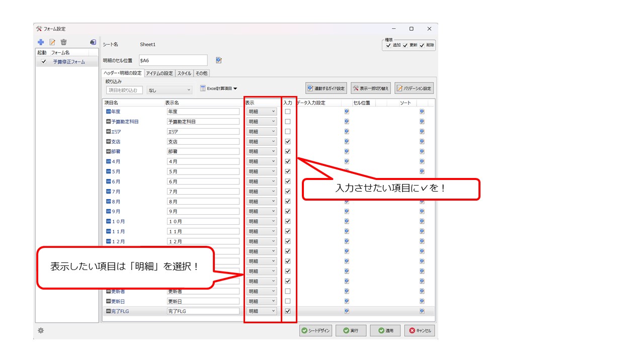Switch to the アイテムの設定 tab
Viewport: 644px width, 362px height.
point(159,73)
